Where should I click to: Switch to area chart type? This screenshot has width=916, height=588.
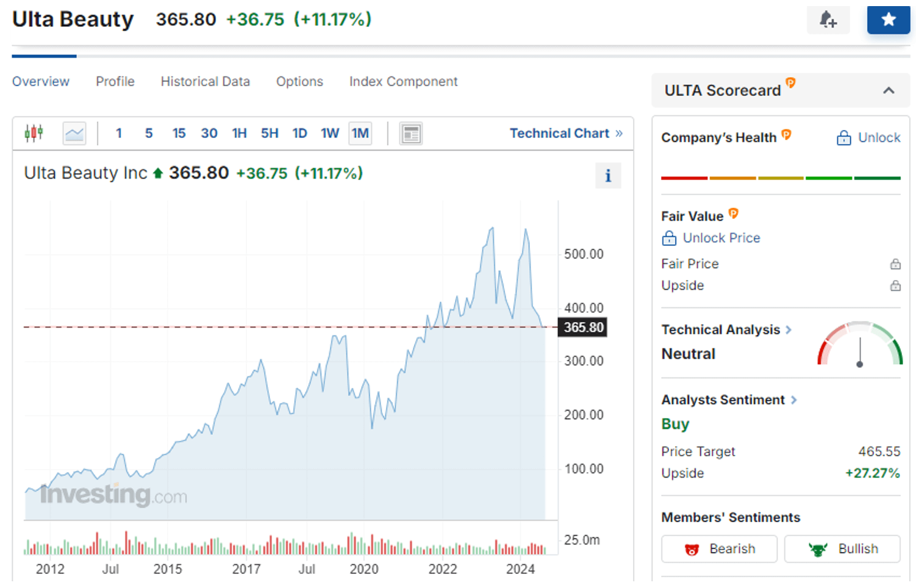(x=74, y=133)
